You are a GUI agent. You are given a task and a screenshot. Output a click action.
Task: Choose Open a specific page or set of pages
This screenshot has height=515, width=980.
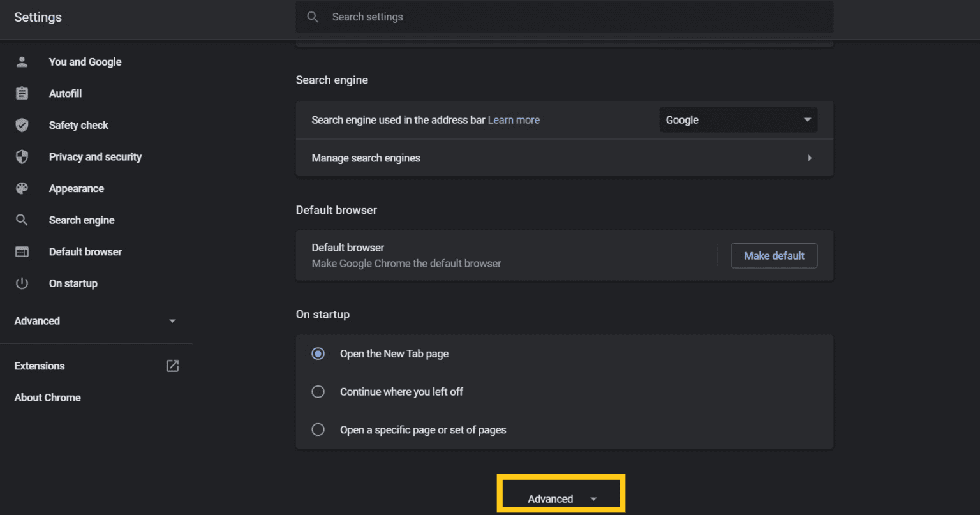pos(318,429)
